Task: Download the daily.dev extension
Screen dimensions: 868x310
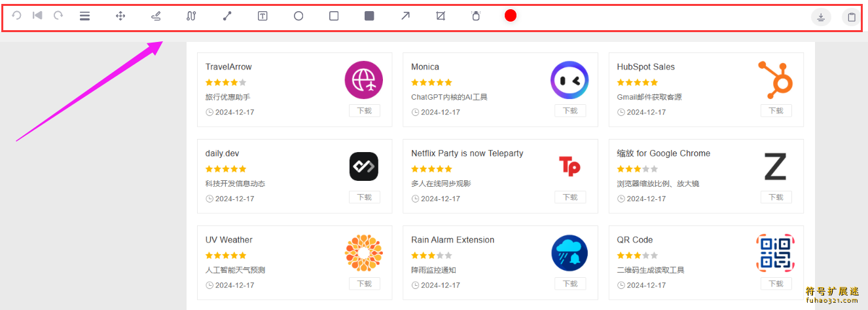Action: (365, 197)
